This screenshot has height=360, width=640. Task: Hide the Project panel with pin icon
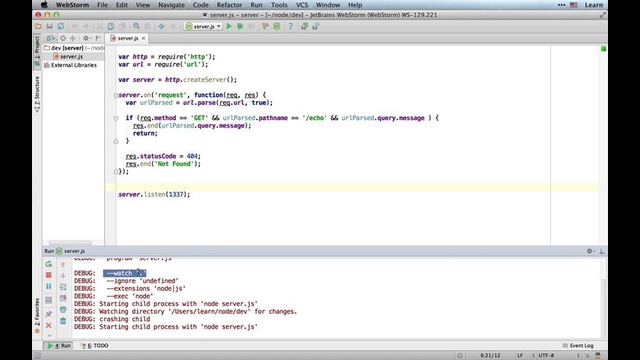click(x=98, y=38)
